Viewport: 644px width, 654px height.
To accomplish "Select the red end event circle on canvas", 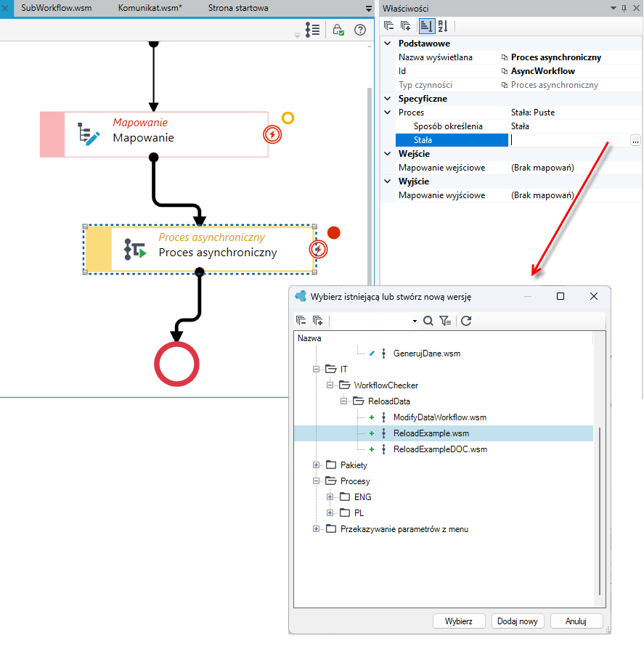I will [177, 364].
